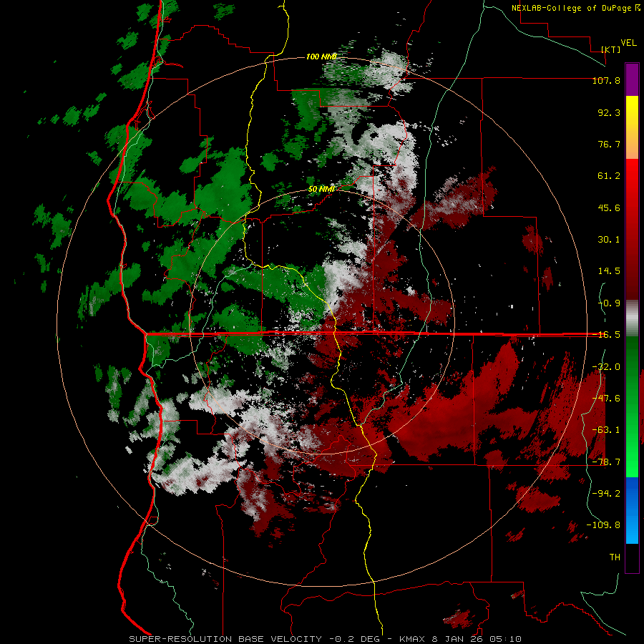
Task: Click the -78.7 scale value
Action: pyautogui.click(x=606, y=462)
